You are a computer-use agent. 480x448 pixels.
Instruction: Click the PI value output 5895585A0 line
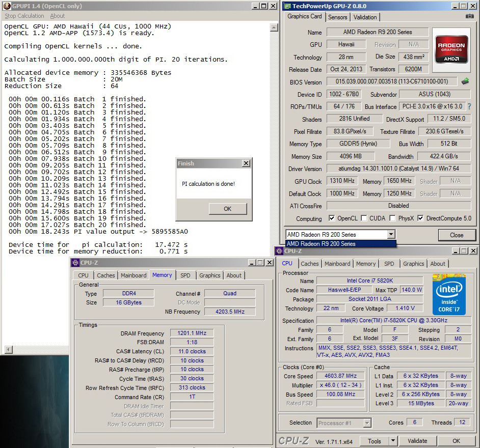98,232
